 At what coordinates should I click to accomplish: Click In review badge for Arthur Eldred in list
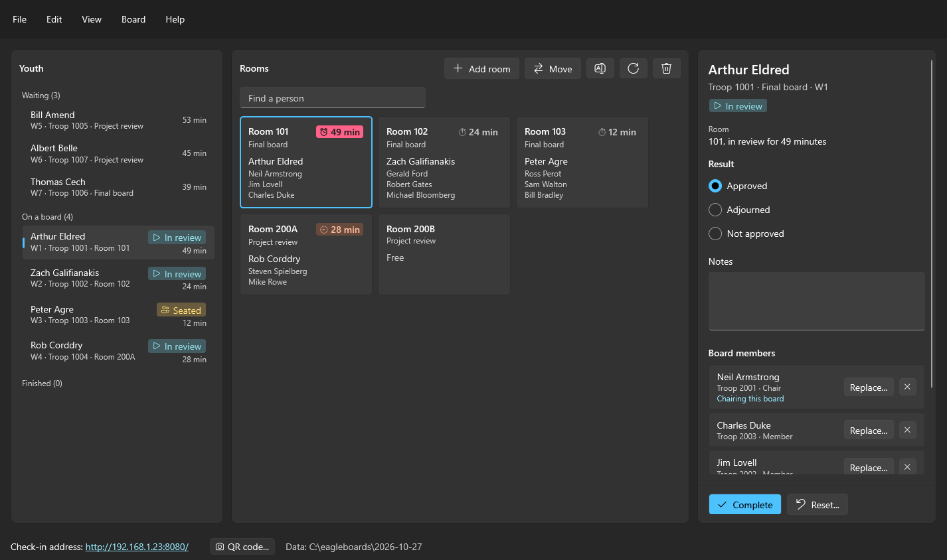coord(177,238)
